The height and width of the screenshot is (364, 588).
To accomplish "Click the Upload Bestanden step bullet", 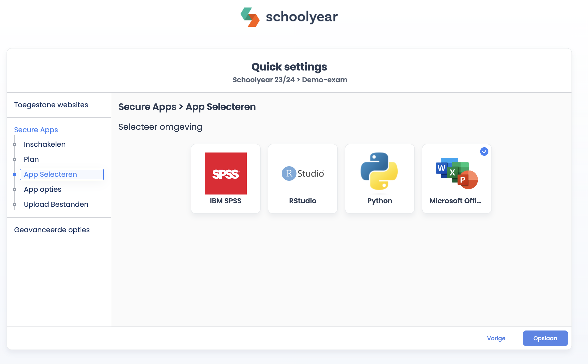I will (x=15, y=204).
